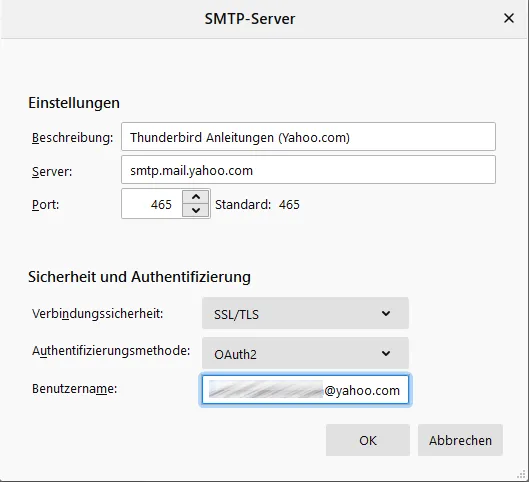Click the Benutzername label
529x482 pixels.
[75, 389]
